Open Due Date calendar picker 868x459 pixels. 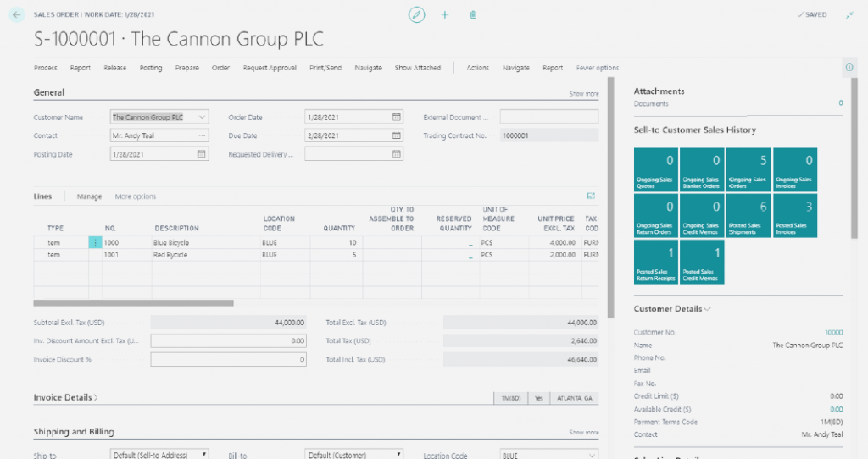click(397, 135)
